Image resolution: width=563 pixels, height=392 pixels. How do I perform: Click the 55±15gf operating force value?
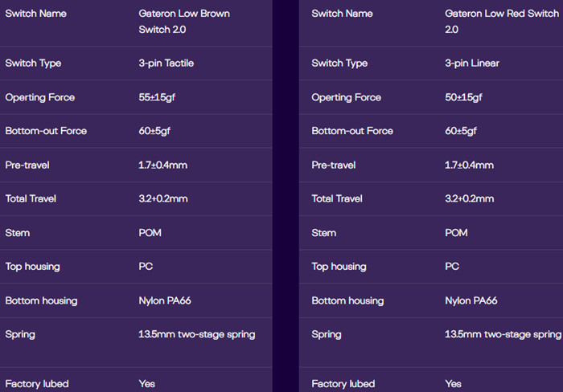[157, 97]
